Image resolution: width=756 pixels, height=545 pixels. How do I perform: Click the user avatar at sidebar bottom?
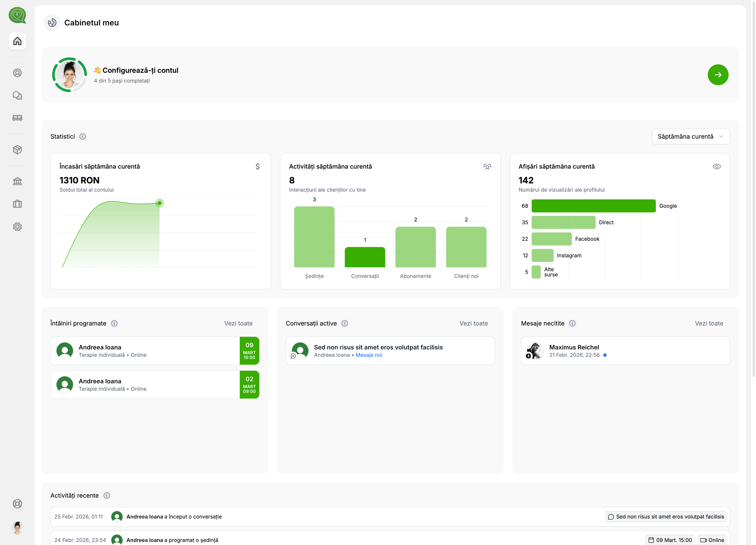click(x=17, y=528)
